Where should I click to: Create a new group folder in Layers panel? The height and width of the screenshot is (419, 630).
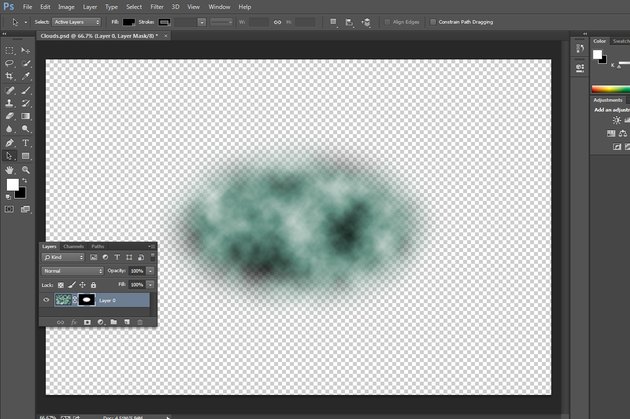[114, 322]
